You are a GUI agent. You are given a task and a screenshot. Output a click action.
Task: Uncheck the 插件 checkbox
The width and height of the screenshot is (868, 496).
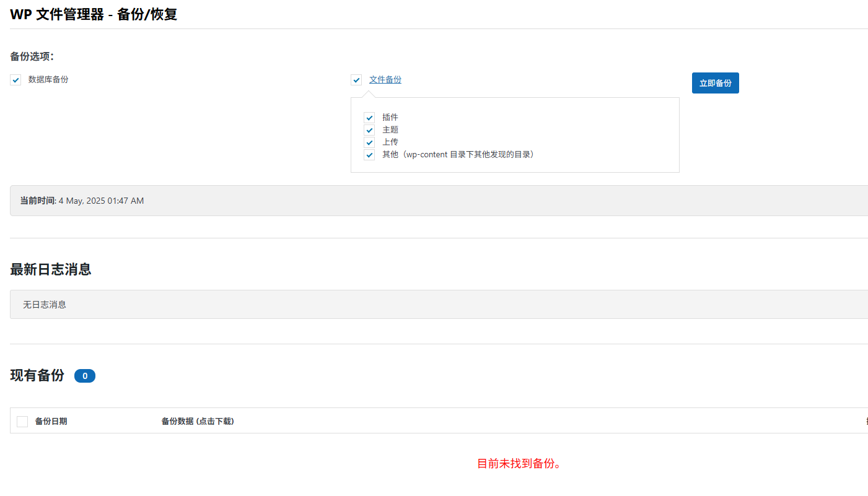click(369, 118)
